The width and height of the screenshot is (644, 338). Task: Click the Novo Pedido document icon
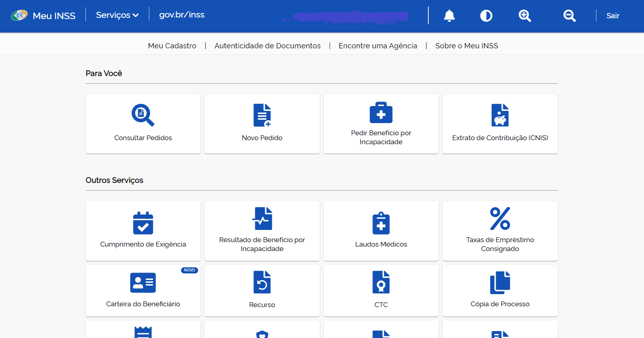[x=262, y=115]
